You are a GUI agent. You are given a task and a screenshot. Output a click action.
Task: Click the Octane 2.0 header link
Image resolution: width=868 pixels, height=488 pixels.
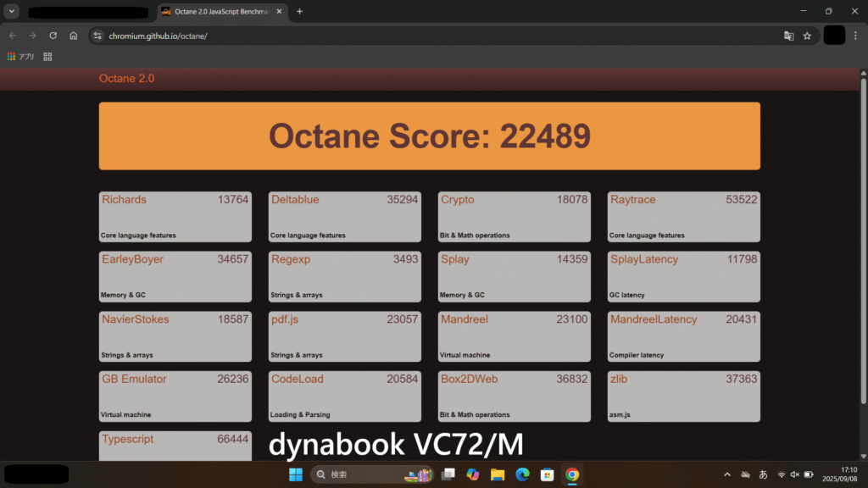(x=127, y=79)
